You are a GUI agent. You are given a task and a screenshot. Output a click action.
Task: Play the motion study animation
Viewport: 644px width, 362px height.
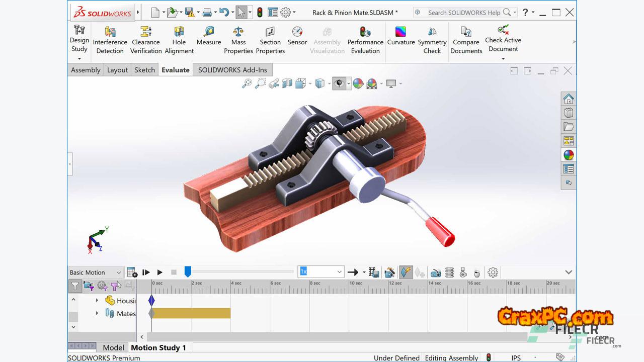point(159,273)
